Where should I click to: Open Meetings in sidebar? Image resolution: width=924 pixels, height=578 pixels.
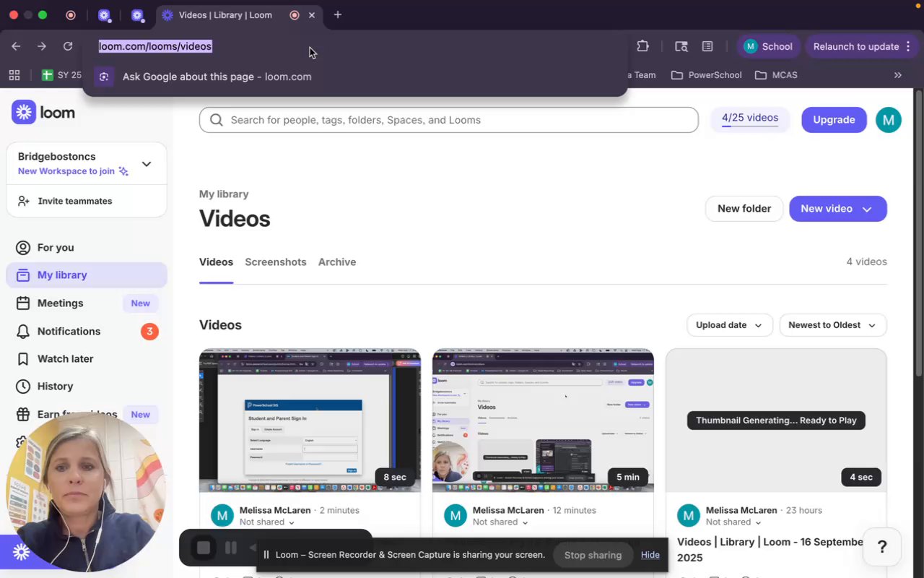click(87, 303)
